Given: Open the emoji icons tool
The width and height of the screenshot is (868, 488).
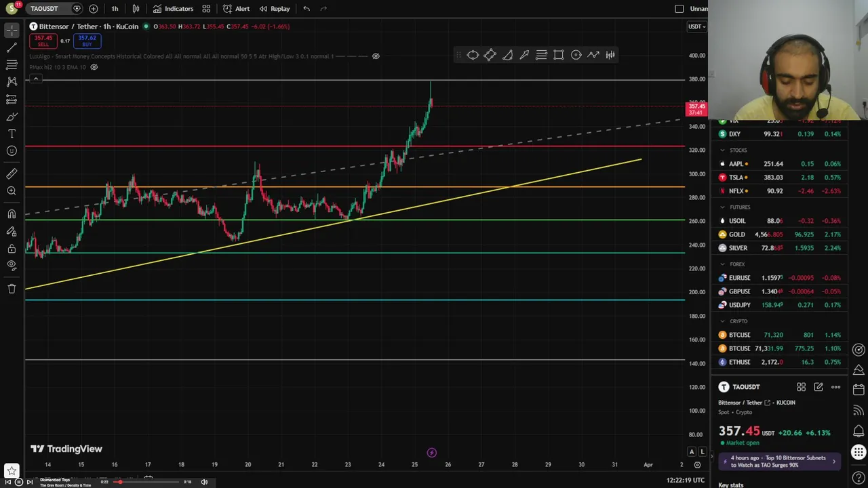Looking at the screenshot, I should tap(12, 150).
